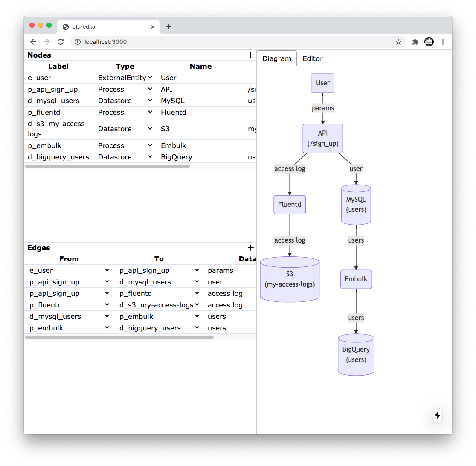Click the Nodes table horizontal scrollbar
476x466 pixels.
[107, 166]
